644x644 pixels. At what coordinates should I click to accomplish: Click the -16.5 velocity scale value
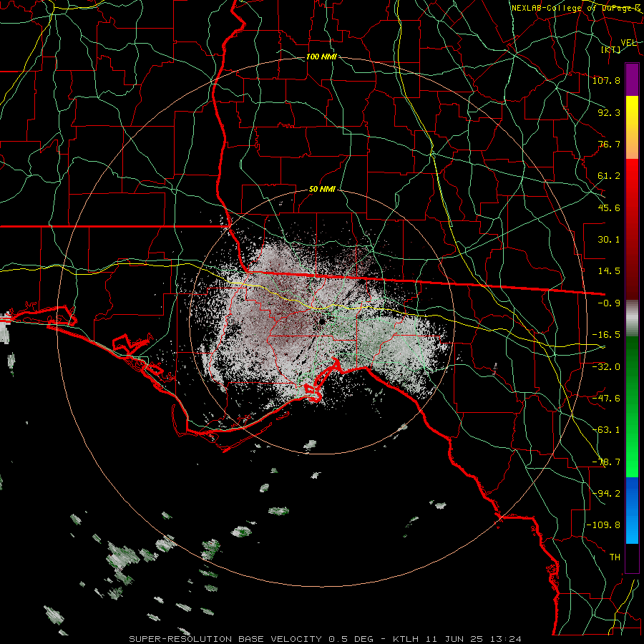coord(606,334)
